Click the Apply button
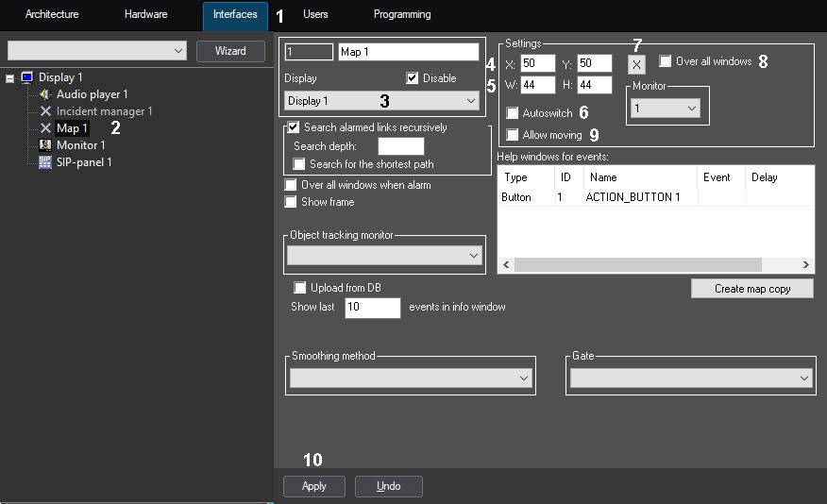The image size is (827, 504). pos(314,486)
